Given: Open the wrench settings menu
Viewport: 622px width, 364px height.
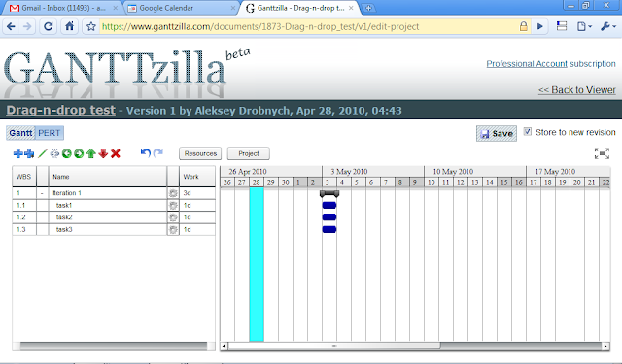Looking at the screenshot, I should 607,26.
